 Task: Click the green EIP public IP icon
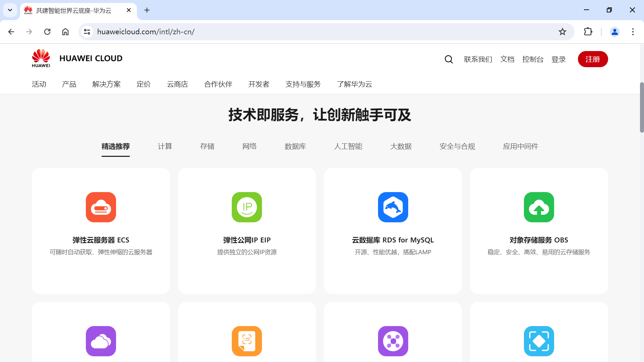pos(247,207)
